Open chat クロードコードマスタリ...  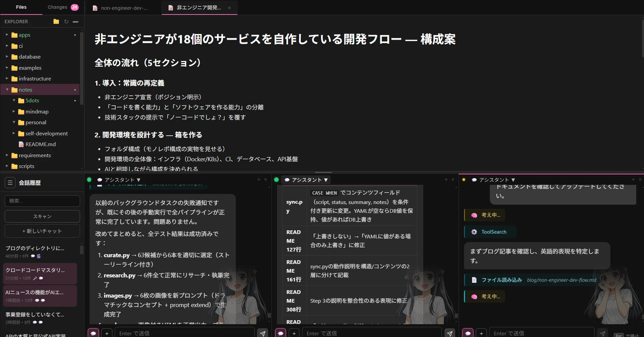pyautogui.click(x=40, y=274)
